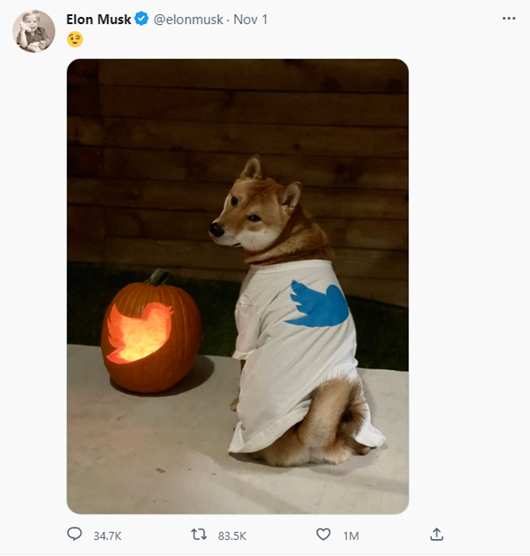Click the blue verified badge icon

(142, 19)
